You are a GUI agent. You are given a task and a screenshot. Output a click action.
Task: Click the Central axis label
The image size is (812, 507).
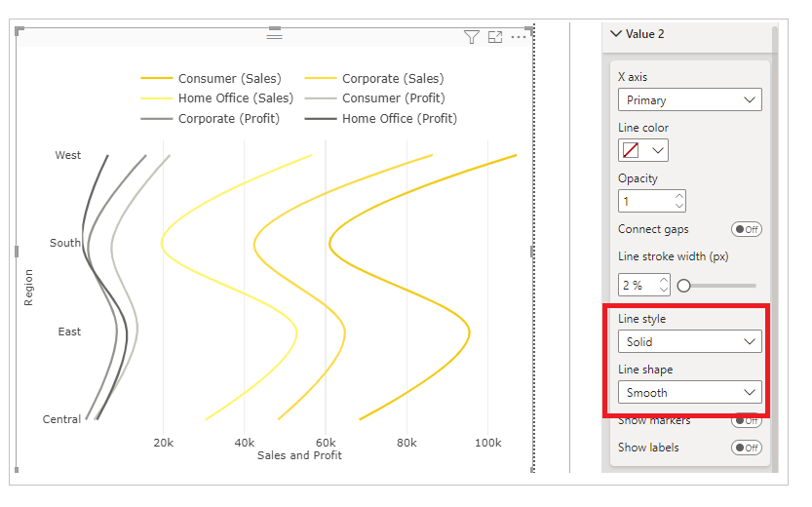[61, 419]
